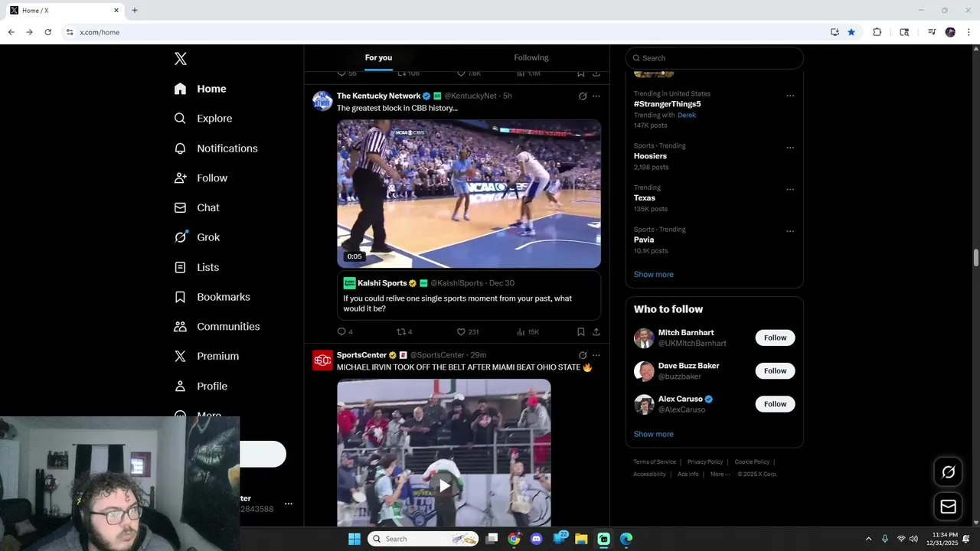980x551 pixels.
Task: Click the X search field
Action: (714, 58)
